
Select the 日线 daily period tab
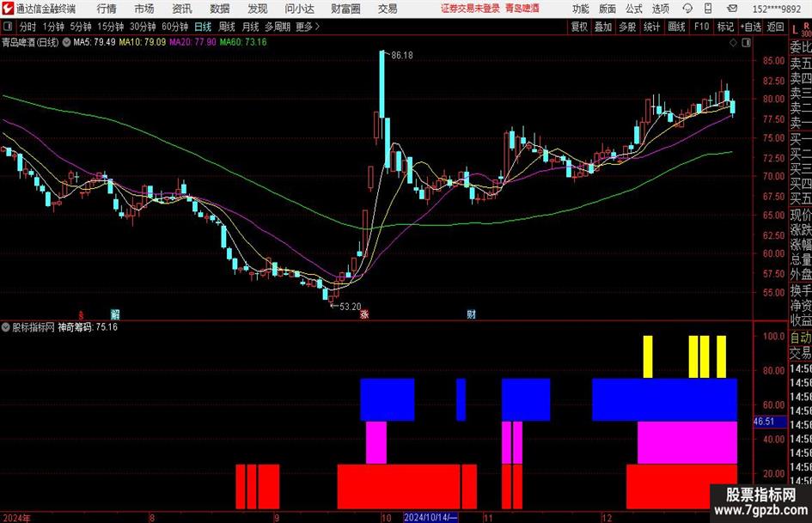[x=203, y=27]
